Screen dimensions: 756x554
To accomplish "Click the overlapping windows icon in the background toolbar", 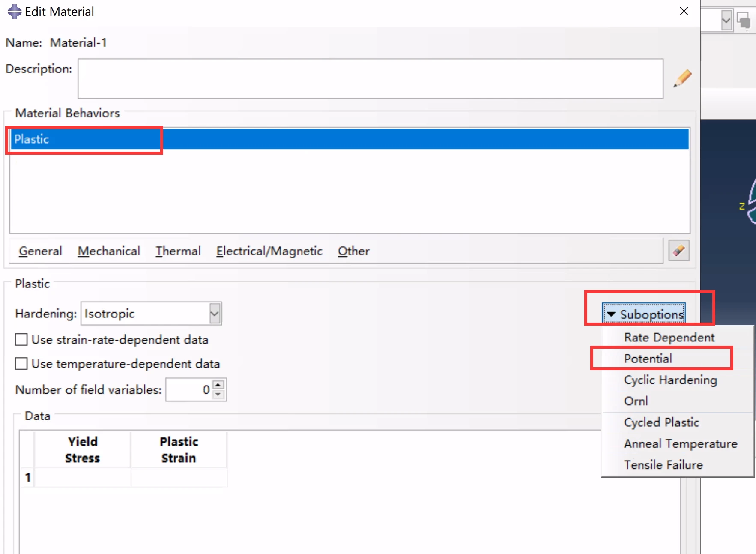I will [x=744, y=20].
